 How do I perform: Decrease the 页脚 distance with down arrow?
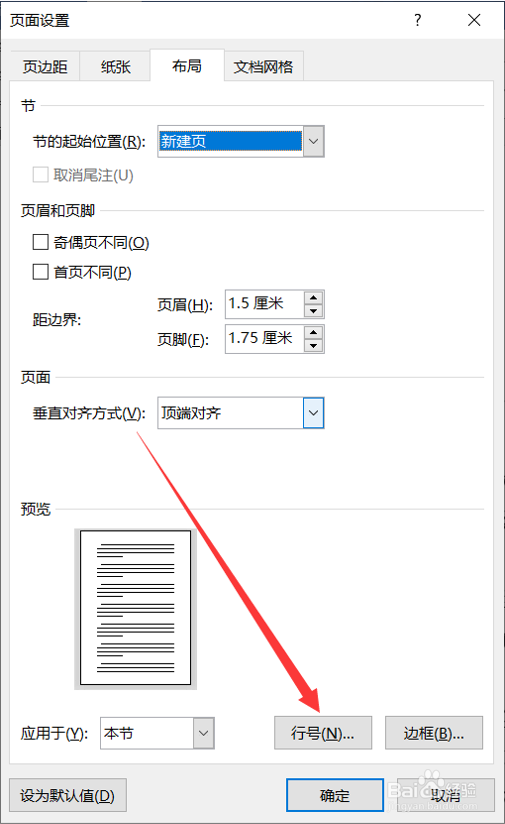314,346
